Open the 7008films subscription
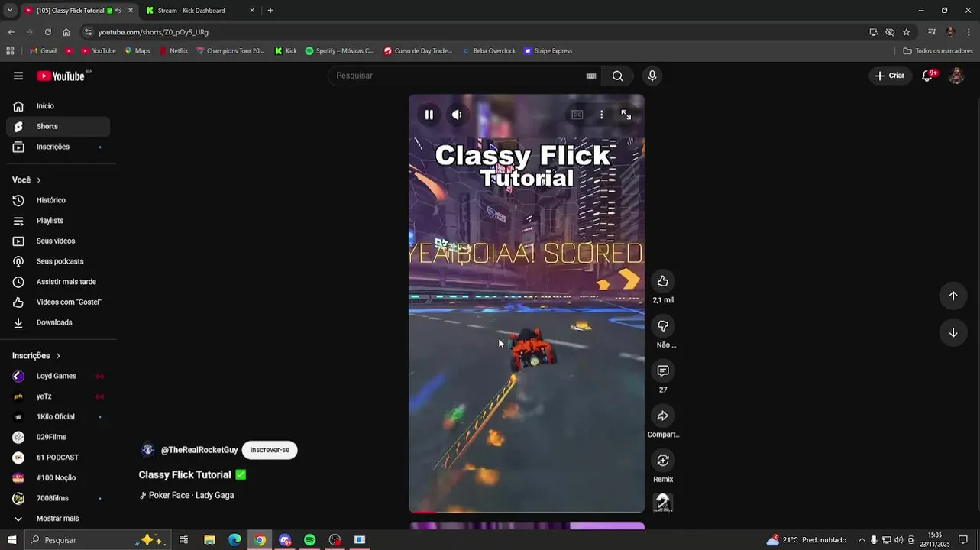This screenshot has width=980, height=550. click(58, 498)
